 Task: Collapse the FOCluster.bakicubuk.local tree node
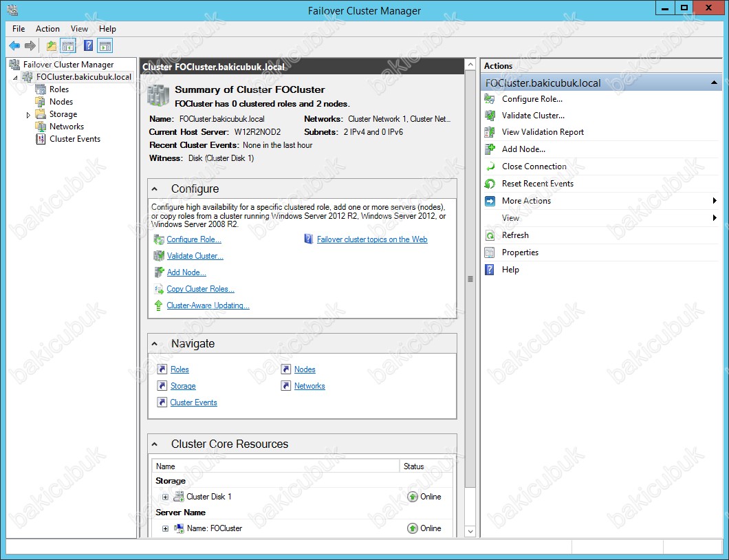(x=15, y=78)
